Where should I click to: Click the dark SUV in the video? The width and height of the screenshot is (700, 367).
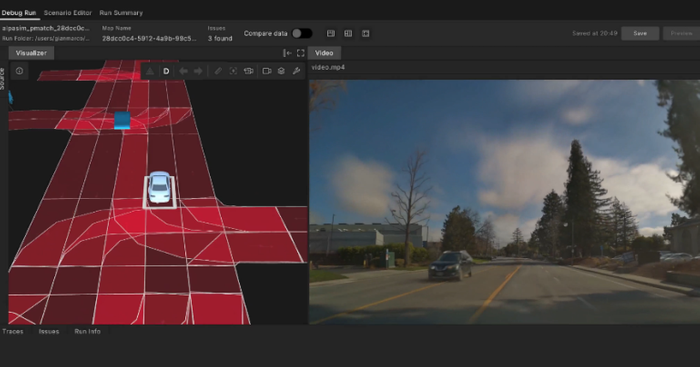tap(450, 266)
